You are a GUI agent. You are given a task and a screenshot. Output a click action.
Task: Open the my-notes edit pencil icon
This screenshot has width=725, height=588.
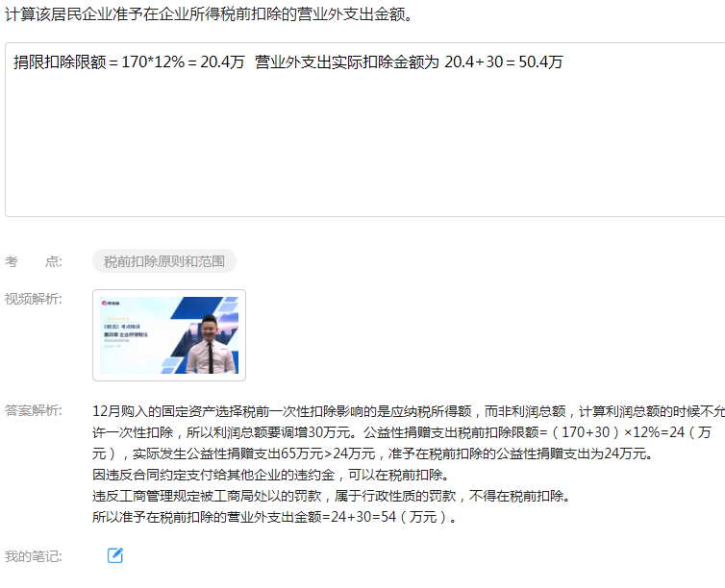pyautogui.click(x=115, y=555)
